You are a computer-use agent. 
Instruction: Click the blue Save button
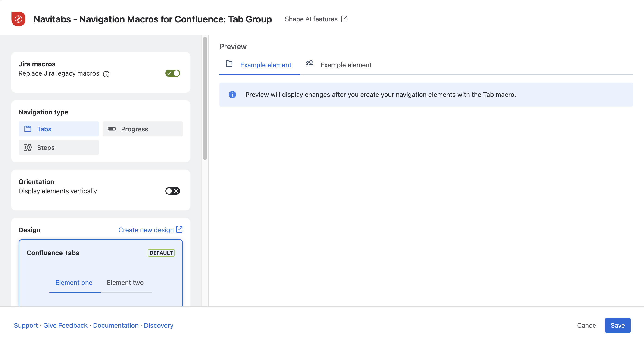click(x=618, y=325)
